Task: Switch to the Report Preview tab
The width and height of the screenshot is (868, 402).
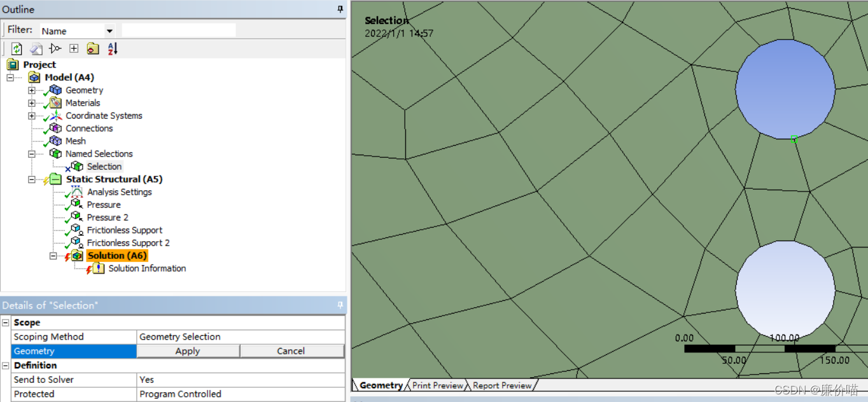Action: [502, 385]
